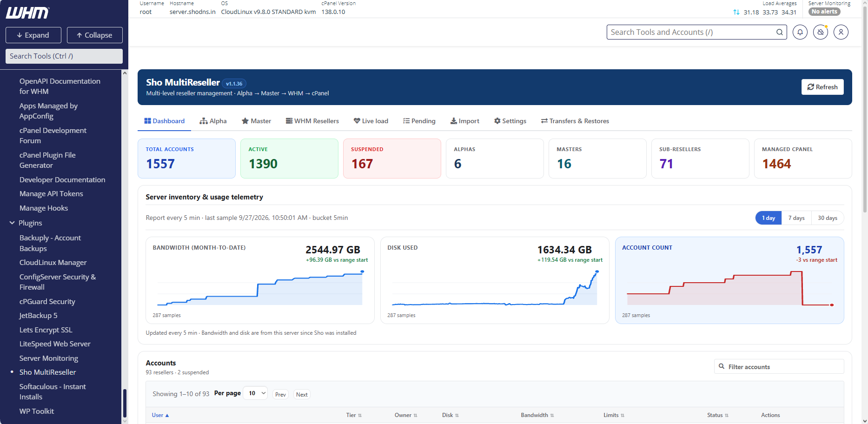Open the notifications bell icon
Image resolution: width=868 pixels, height=424 pixels.
(800, 32)
